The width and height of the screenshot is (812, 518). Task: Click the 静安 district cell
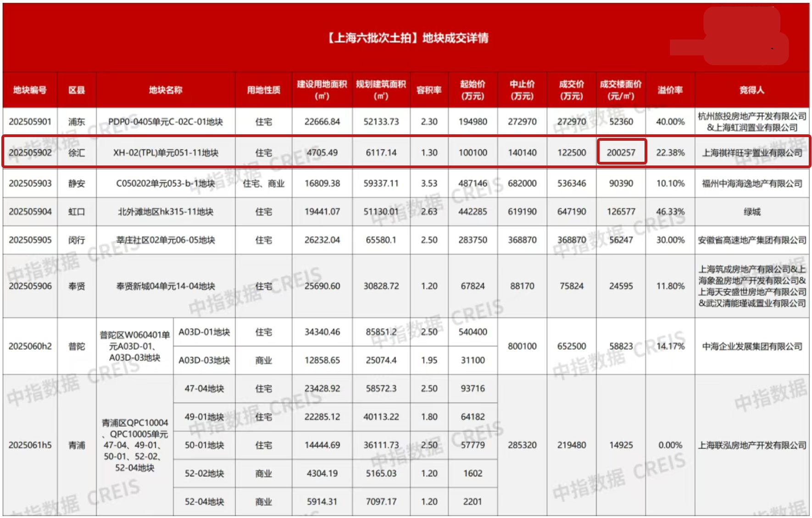tap(77, 183)
